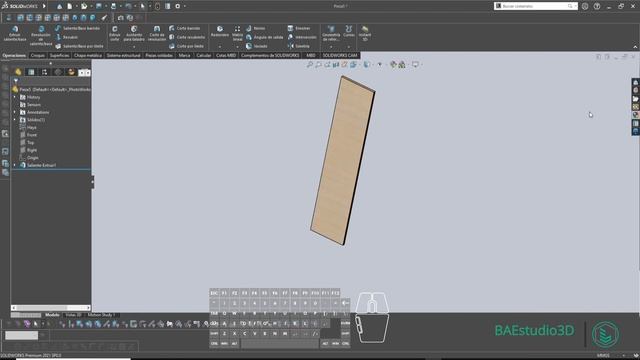Switch to Croquis tab

(x=38, y=55)
